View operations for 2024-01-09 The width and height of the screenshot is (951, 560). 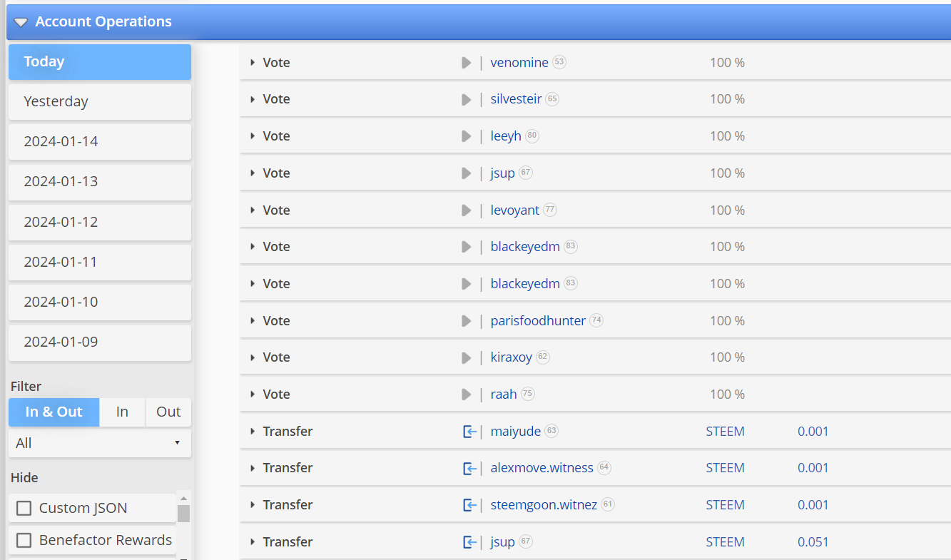tap(100, 342)
